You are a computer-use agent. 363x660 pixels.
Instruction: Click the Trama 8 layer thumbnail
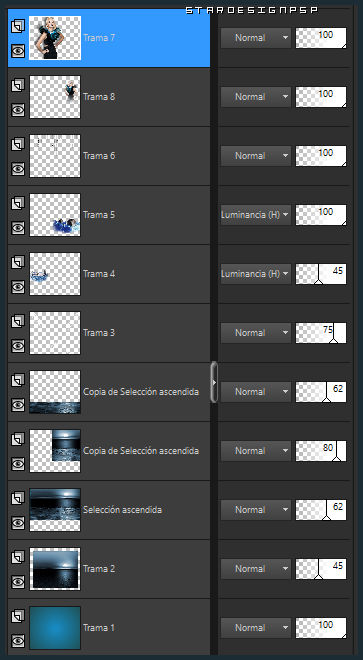coord(55,97)
